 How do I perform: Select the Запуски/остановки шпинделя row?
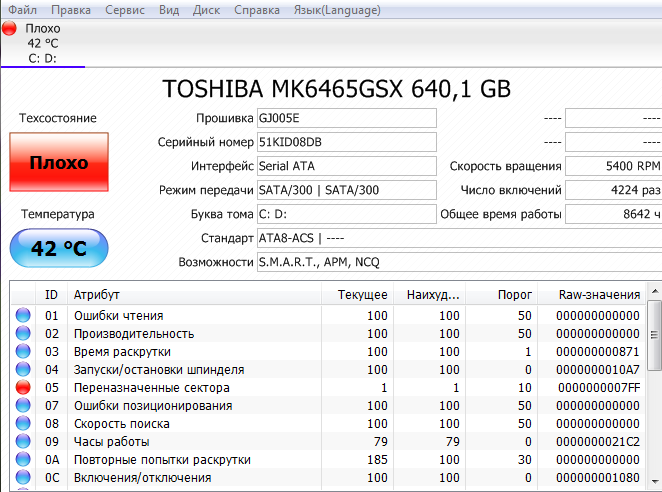(x=328, y=370)
